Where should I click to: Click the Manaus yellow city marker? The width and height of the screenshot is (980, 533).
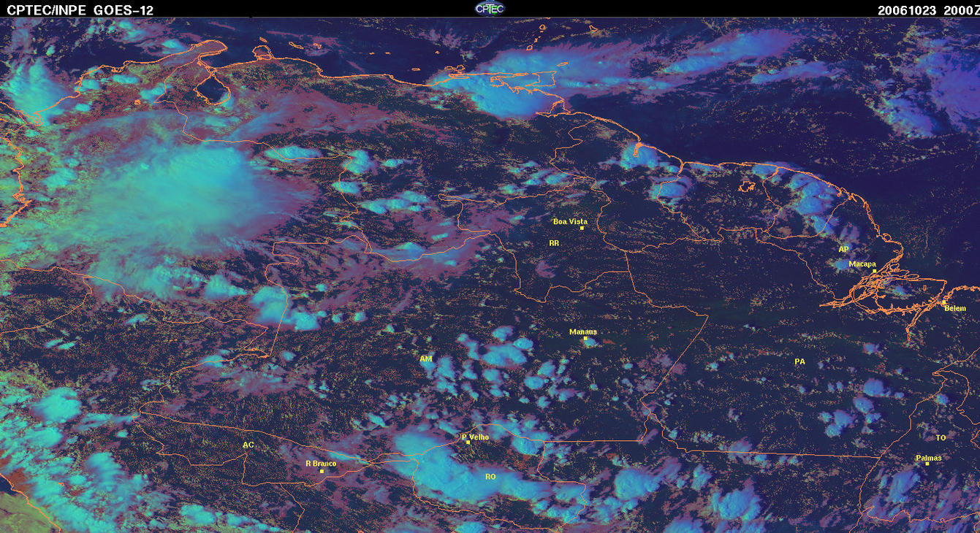click(x=585, y=338)
